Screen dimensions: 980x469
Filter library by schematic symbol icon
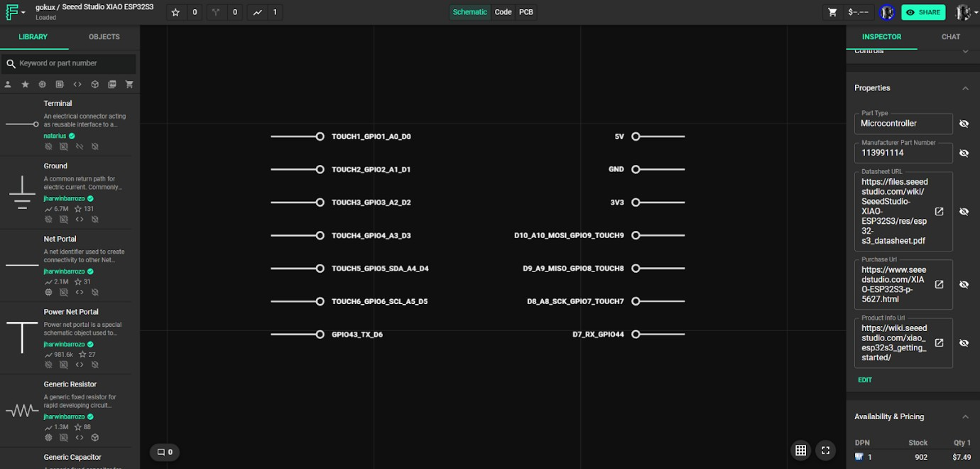click(43, 85)
